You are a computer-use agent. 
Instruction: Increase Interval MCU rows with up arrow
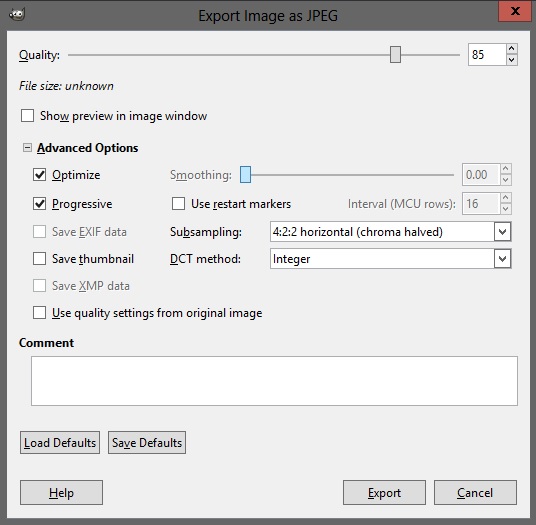(x=506, y=198)
